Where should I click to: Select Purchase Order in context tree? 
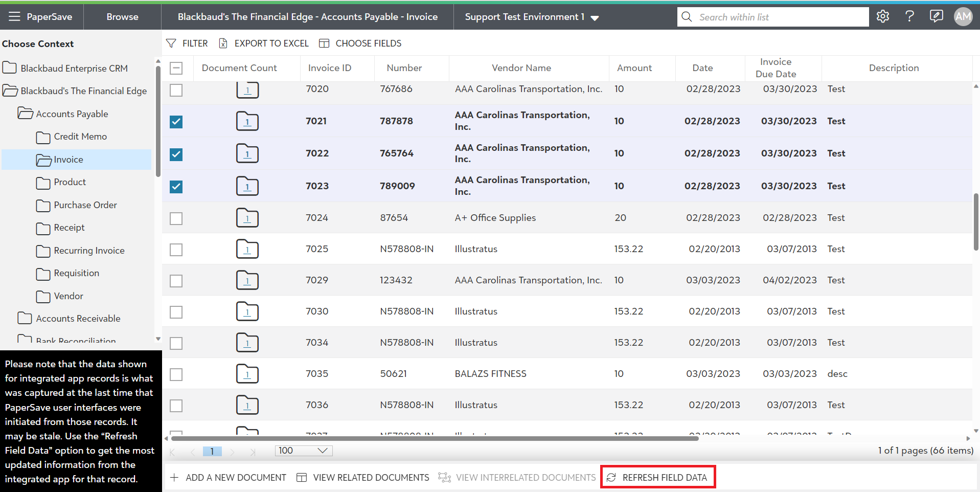(85, 205)
